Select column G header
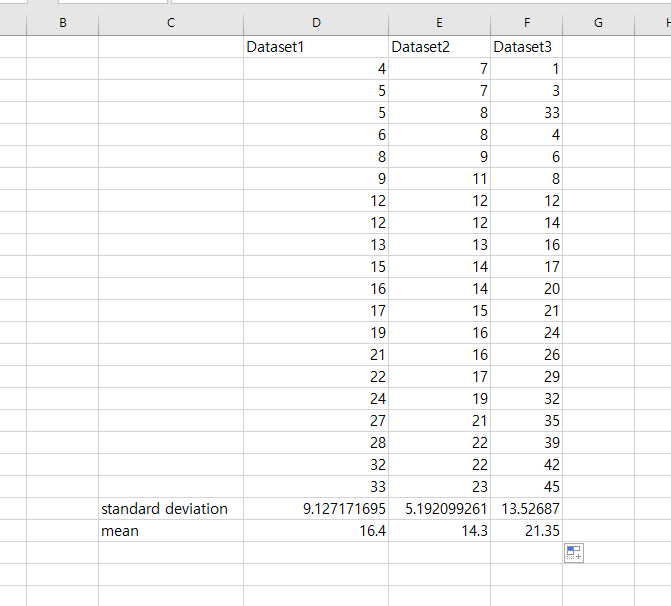671x606 pixels. pyautogui.click(x=598, y=23)
